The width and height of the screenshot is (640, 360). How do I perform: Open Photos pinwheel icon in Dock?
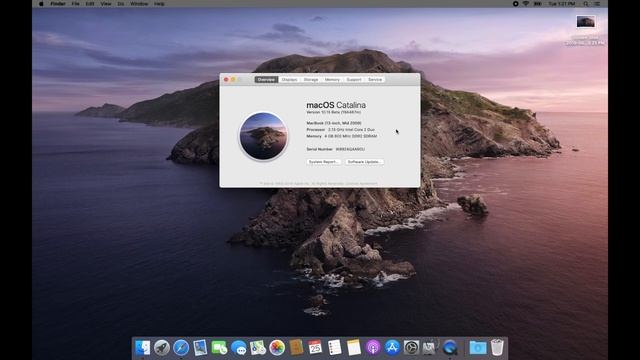point(277,348)
